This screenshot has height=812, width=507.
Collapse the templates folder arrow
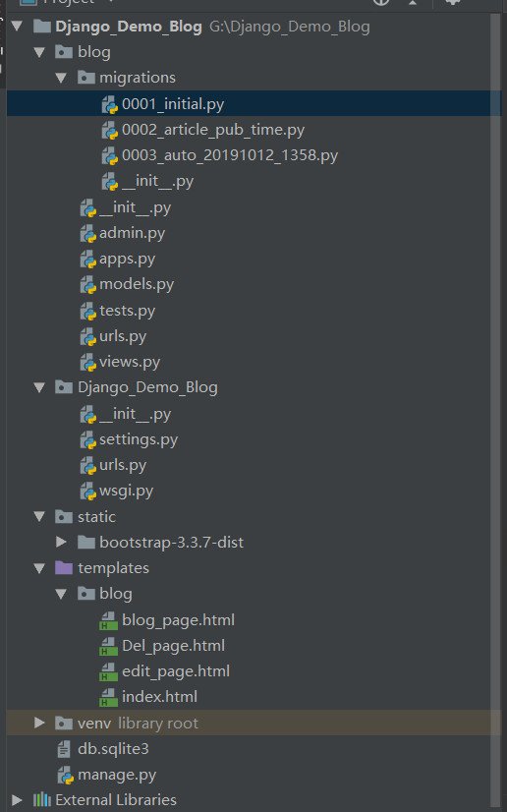(39, 568)
